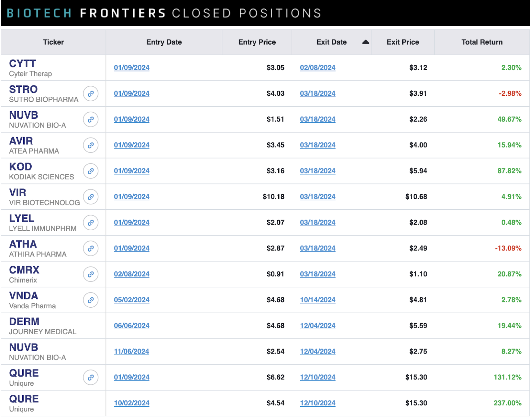
Task: Open the link icon beside CMRX Chimerix
Action: pos(91,274)
